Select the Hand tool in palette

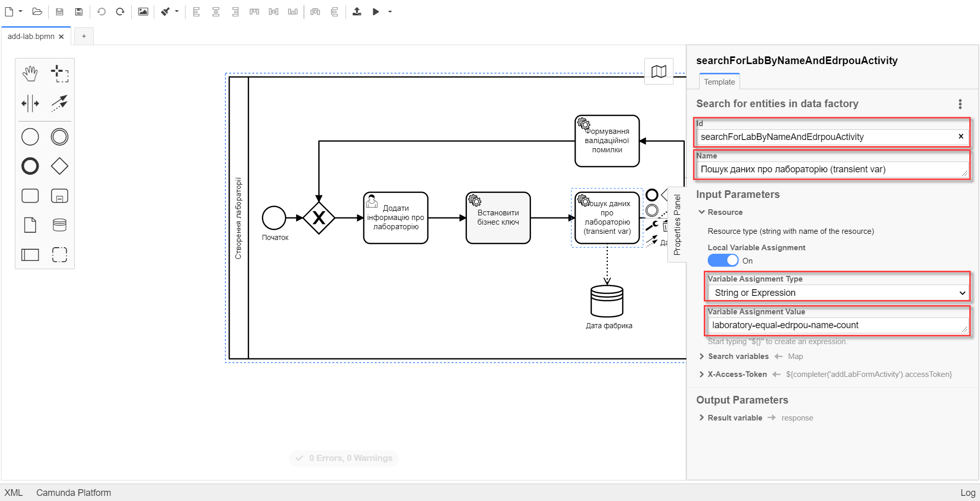30,74
